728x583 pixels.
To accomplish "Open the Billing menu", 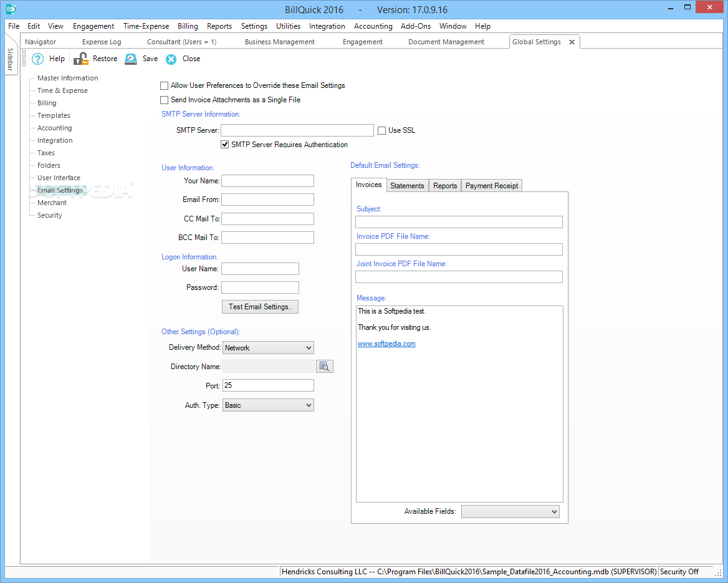I will coord(188,26).
